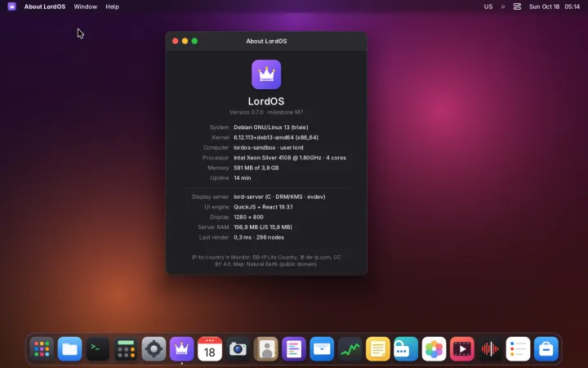The width and height of the screenshot is (588, 368).
Task: Open System Settings gear in dock
Action: click(154, 349)
